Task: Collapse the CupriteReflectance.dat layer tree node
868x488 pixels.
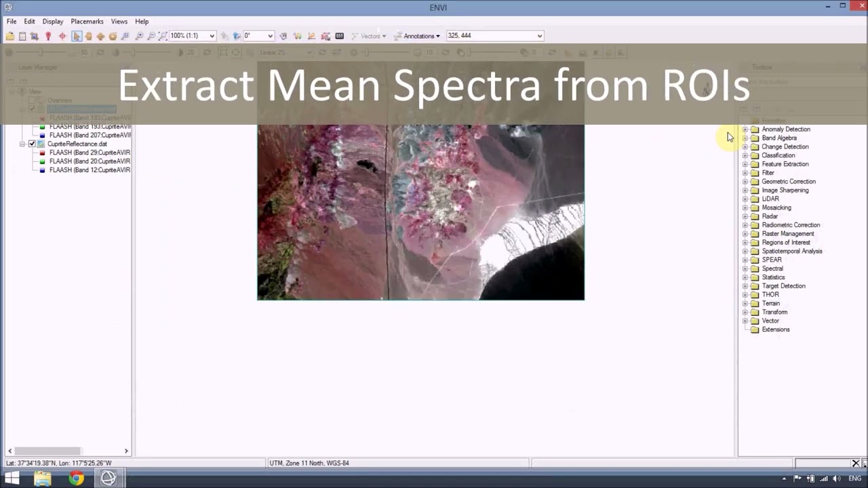Action: click(22, 144)
